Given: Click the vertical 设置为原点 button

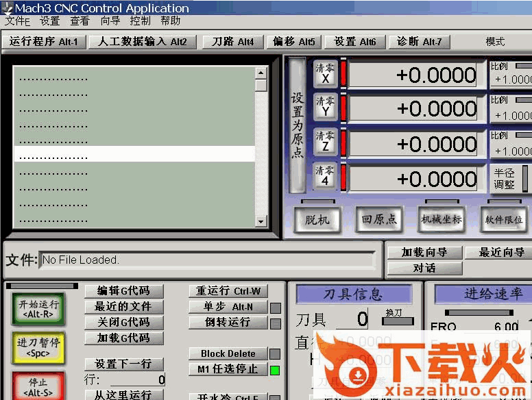Looking at the screenshot, I should tap(297, 125).
